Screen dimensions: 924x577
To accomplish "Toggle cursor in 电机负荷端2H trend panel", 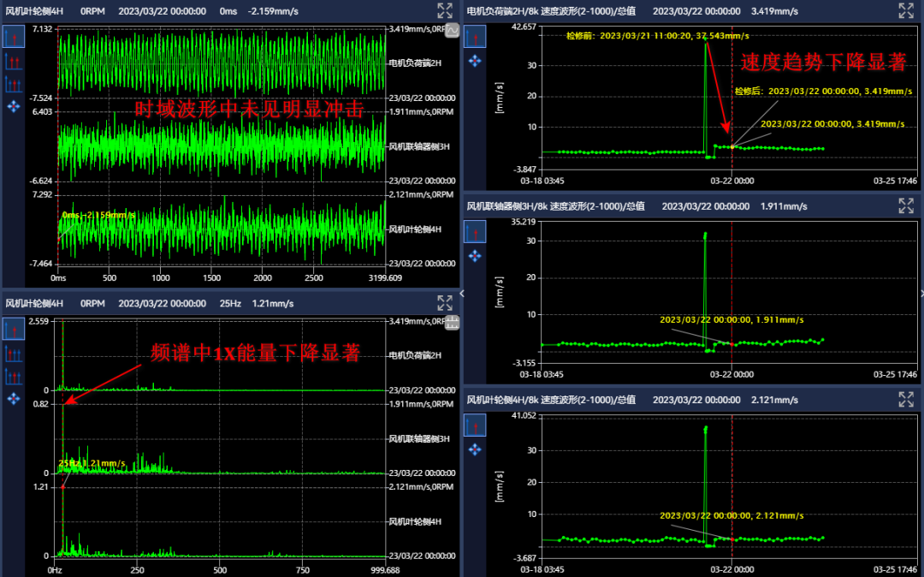I will click(x=475, y=37).
